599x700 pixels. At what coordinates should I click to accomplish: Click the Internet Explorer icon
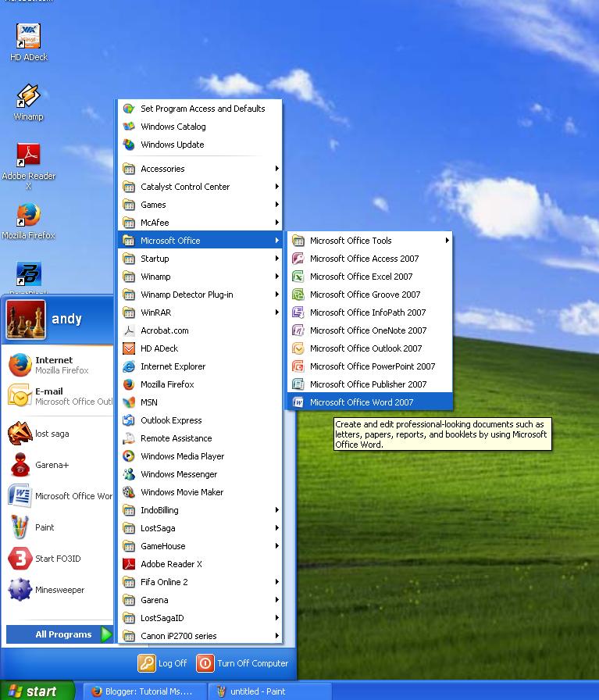[x=129, y=366]
